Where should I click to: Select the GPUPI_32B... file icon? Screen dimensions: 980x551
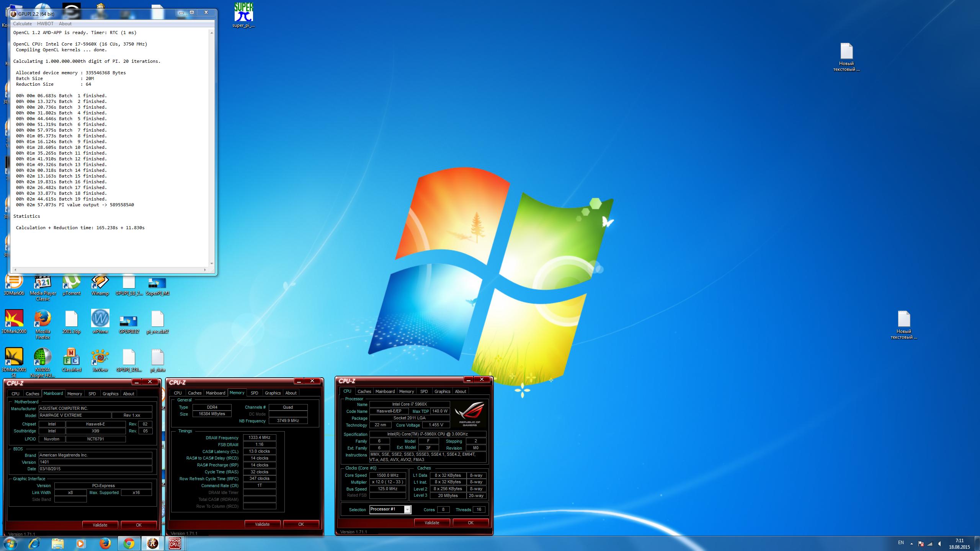pyautogui.click(x=129, y=360)
